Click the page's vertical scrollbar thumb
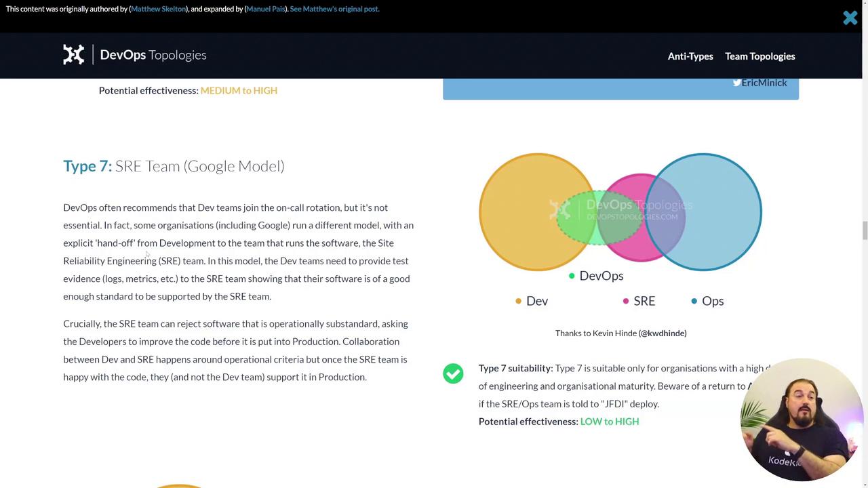 865,230
